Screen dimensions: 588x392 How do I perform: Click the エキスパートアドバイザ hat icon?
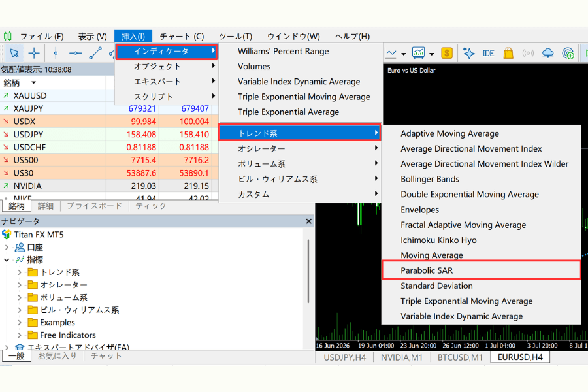click(20, 348)
